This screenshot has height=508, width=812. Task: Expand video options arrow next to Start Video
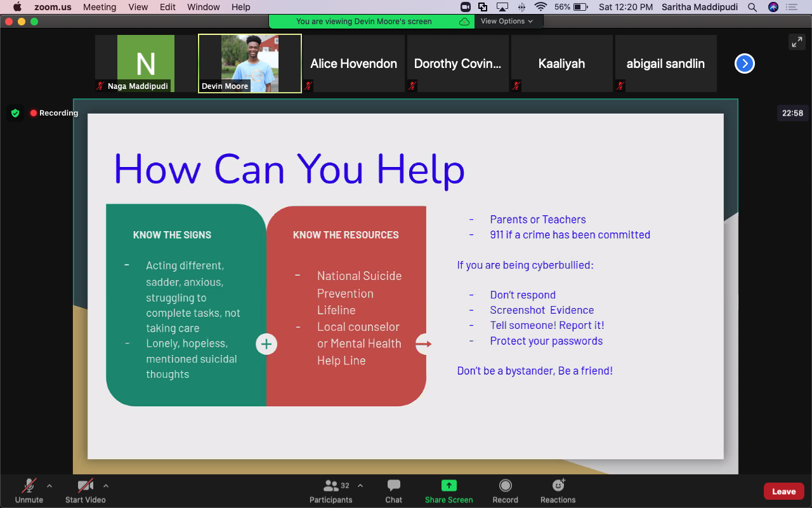(x=106, y=486)
